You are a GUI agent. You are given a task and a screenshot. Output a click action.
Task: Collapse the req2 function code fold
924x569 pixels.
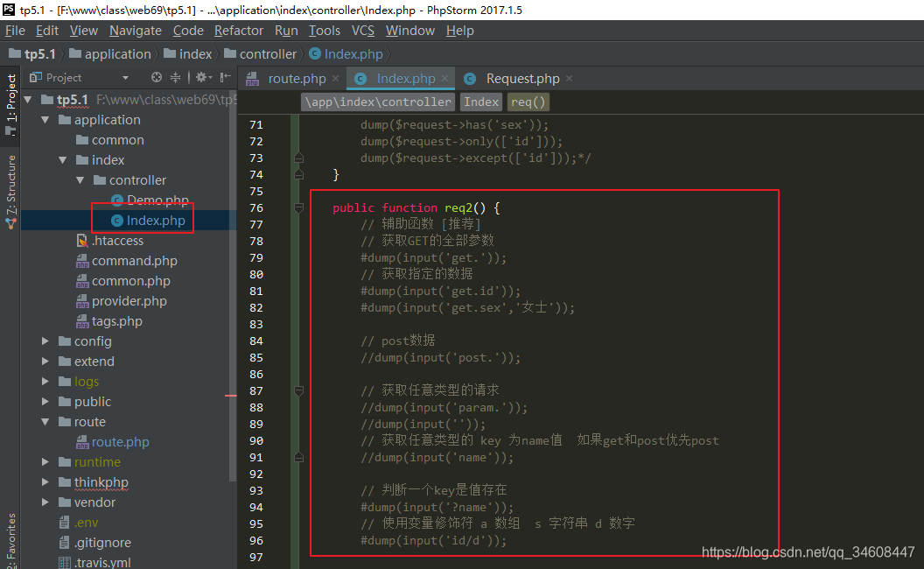pos(297,207)
